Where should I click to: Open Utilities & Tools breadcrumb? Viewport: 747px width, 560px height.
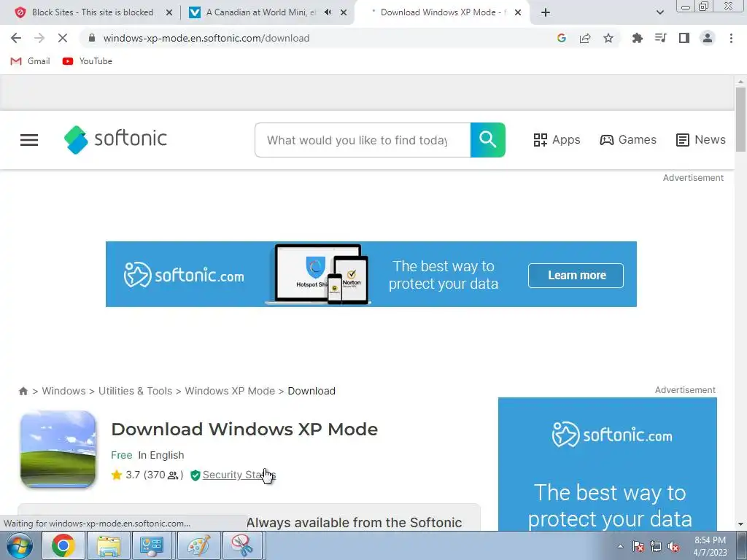click(135, 391)
